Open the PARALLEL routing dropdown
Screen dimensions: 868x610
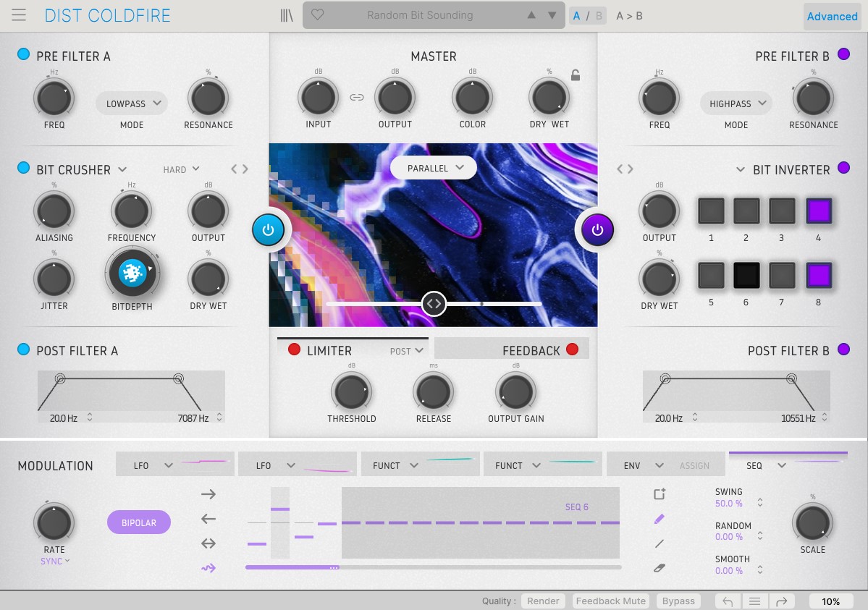(433, 168)
